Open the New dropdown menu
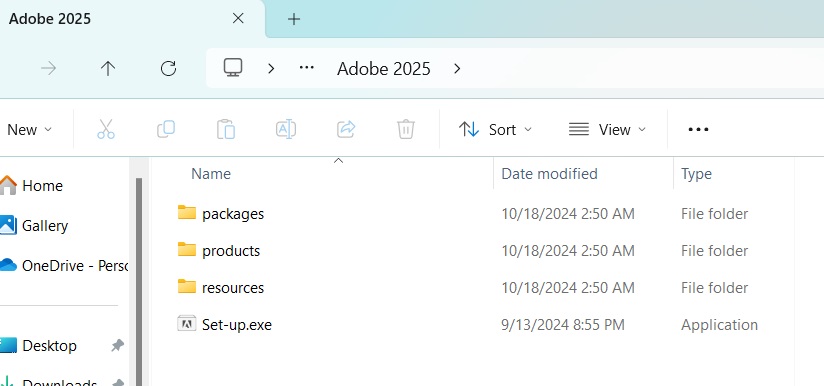Image resolution: width=824 pixels, height=386 pixels. [x=29, y=130]
